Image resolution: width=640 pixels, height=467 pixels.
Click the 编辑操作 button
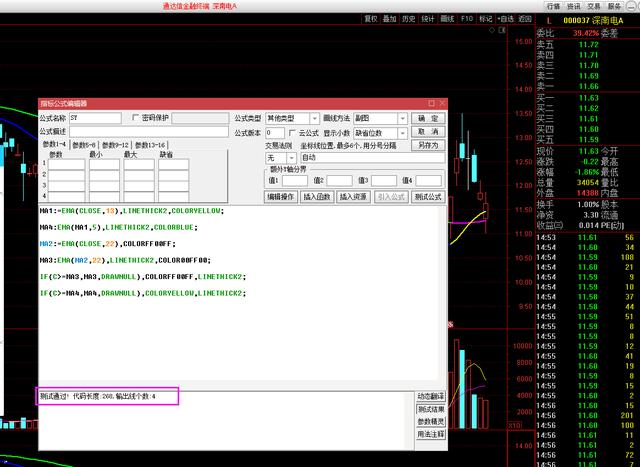click(x=280, y=197)
